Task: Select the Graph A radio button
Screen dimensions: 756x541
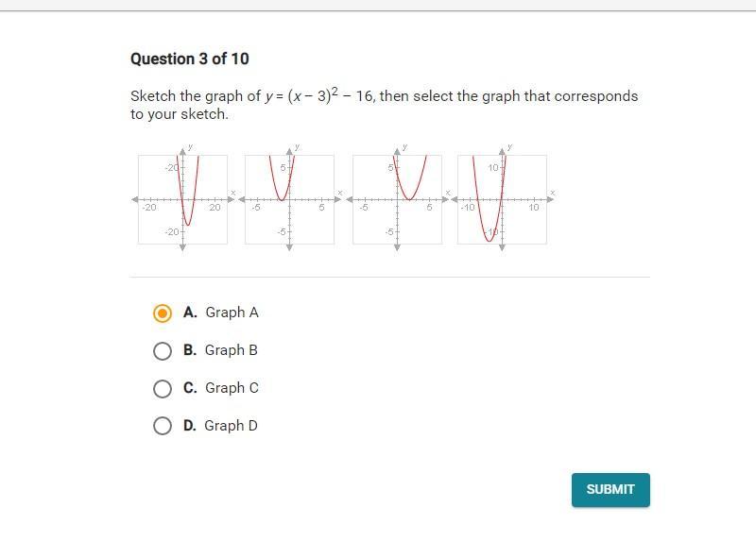Action: pyautogui.click(x=163, y=313)
